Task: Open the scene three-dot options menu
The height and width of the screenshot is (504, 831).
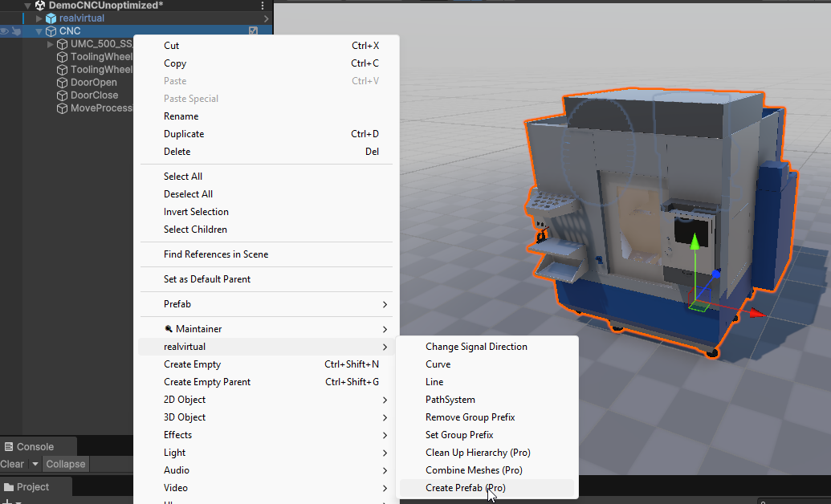Action: pos(263,6)
